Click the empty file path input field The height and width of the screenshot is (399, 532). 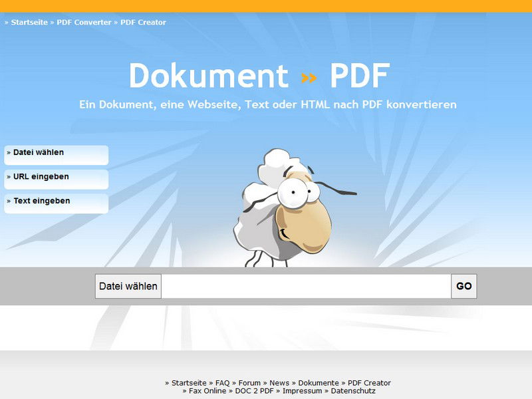pos(306,286)
